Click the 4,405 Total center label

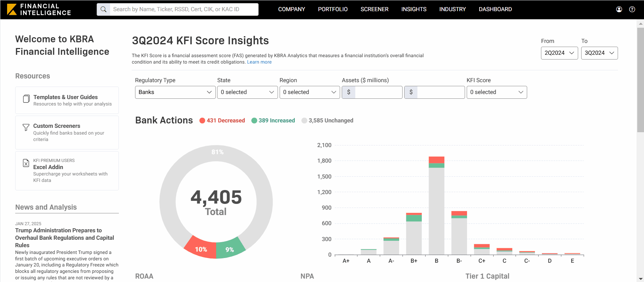(216, 202)
